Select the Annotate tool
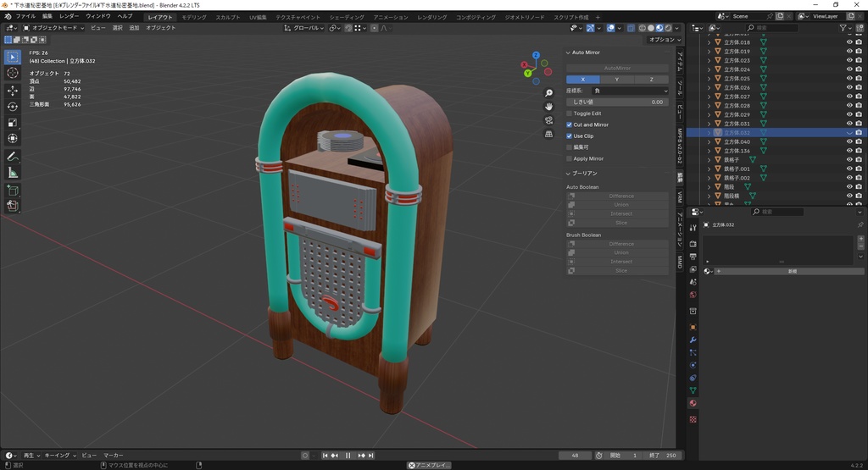This screenshot has height=470, width=868. [x=12, y=157]
